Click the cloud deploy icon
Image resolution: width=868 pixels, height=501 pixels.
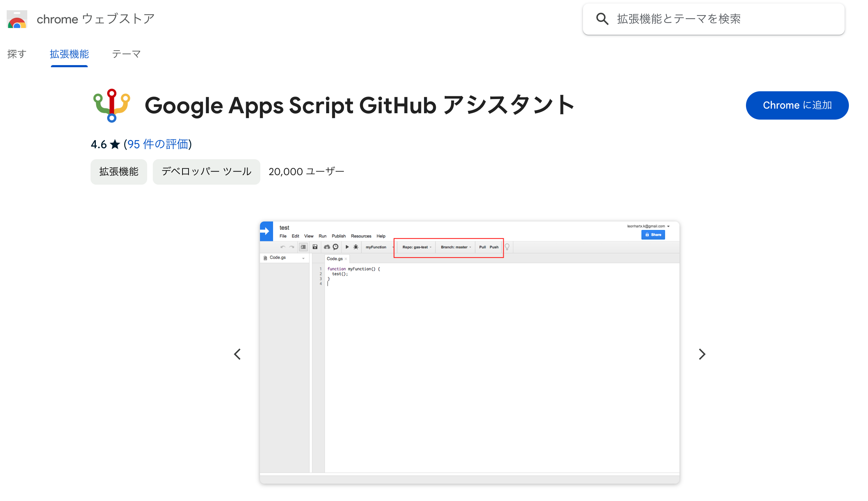(x=327, y=247)
